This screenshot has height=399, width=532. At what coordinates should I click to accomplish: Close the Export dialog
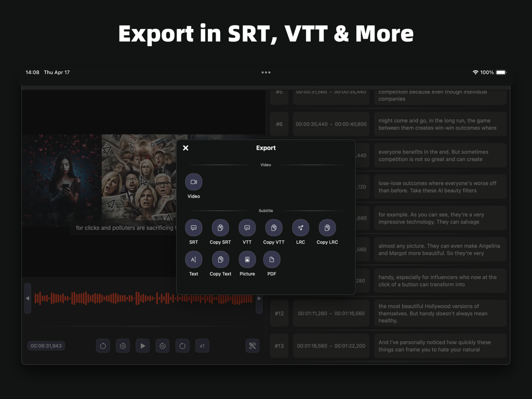click(x=185, y=148)
